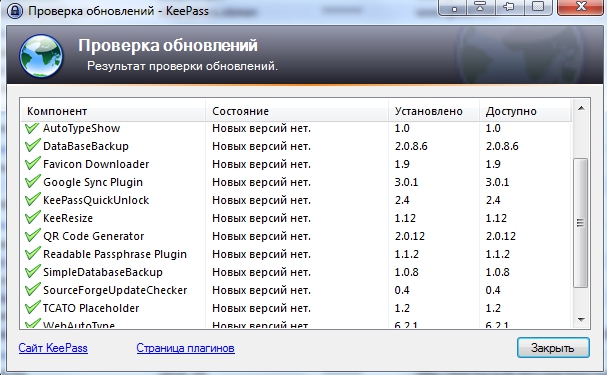This screenshot has height=375, width=607.
Task: Click the green checkmark beside SourceForgeUpdateChecker
Action: click(x=33, y=289)
